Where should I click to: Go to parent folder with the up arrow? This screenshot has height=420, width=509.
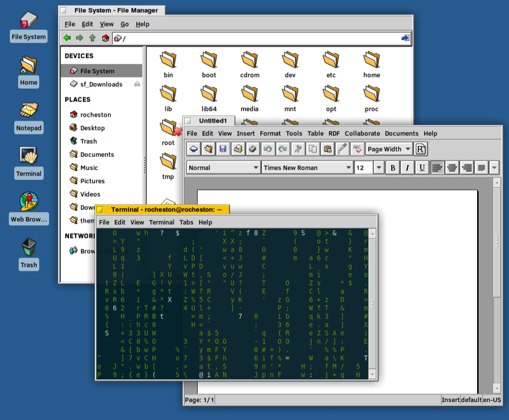click(x=93, y=38)
